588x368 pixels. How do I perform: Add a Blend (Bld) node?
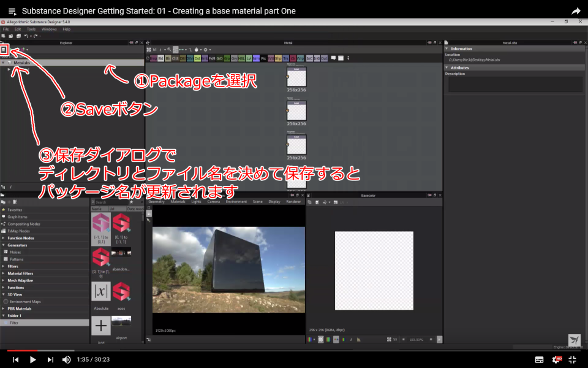(x=160, y=59)
